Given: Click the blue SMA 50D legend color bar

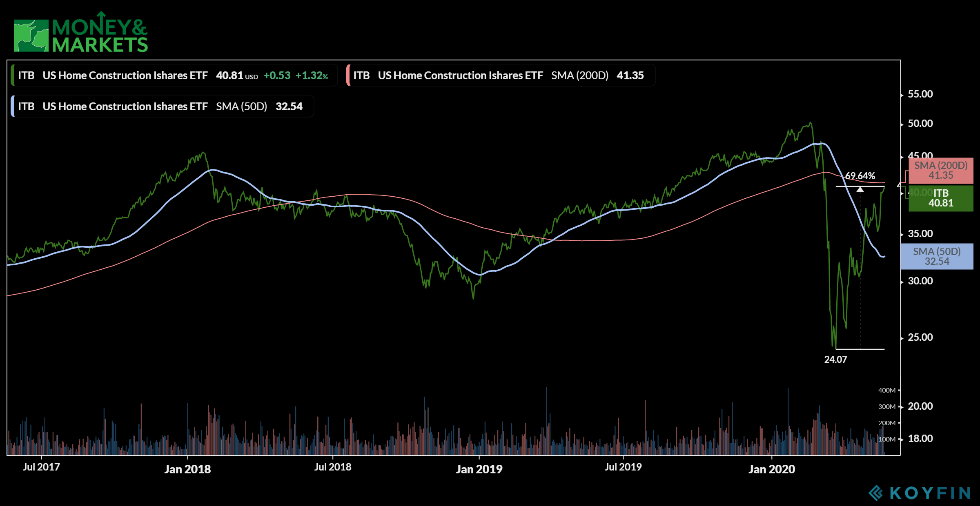Looking at the screenshot, I should click(x=13, y=107).
